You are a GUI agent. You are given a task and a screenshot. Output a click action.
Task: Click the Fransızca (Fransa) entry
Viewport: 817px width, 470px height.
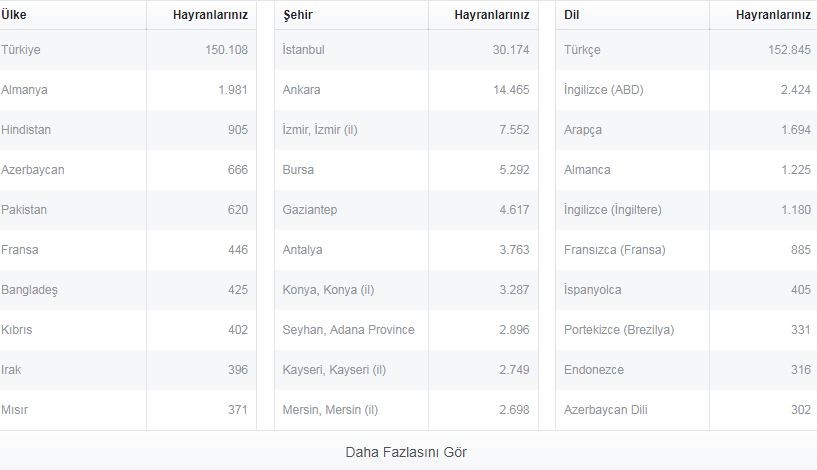point(614,250)
